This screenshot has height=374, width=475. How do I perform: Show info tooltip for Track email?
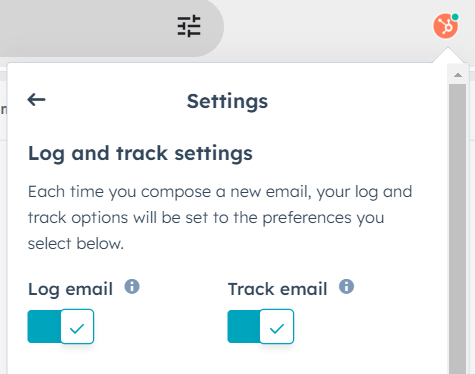click(346, 287)
